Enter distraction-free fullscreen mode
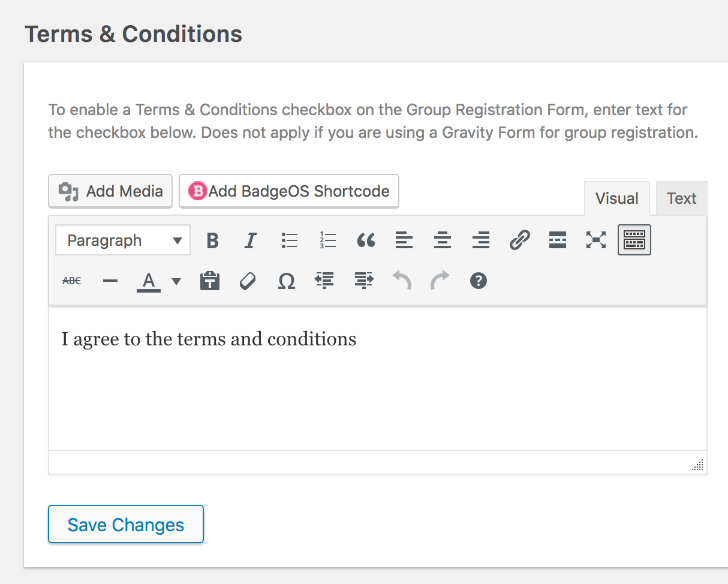 [596, 240]
